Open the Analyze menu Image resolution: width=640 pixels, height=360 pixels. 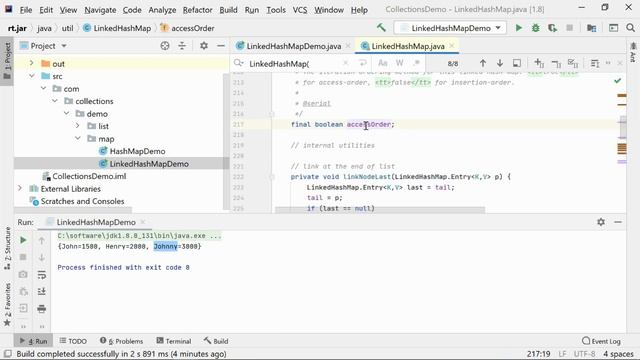[162, 10]
